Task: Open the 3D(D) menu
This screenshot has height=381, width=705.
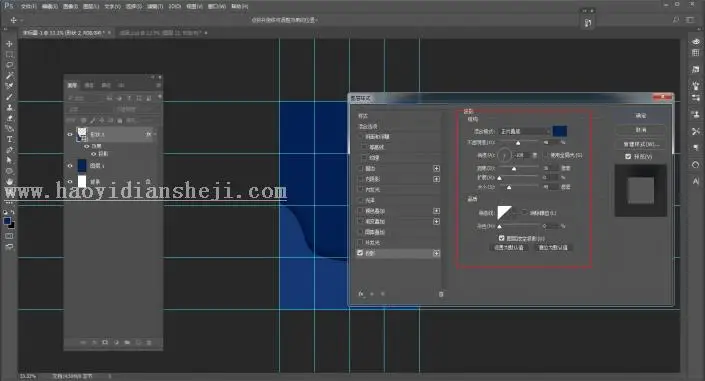Action: click(x=174, y=7)
